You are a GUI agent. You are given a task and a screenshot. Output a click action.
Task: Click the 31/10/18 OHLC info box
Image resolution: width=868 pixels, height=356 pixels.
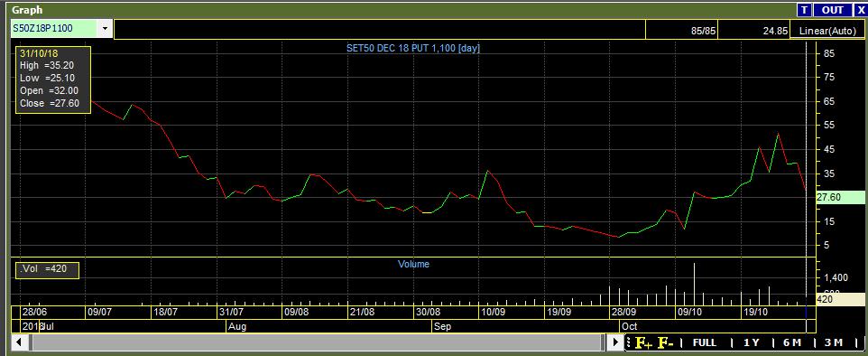(53, 80)
